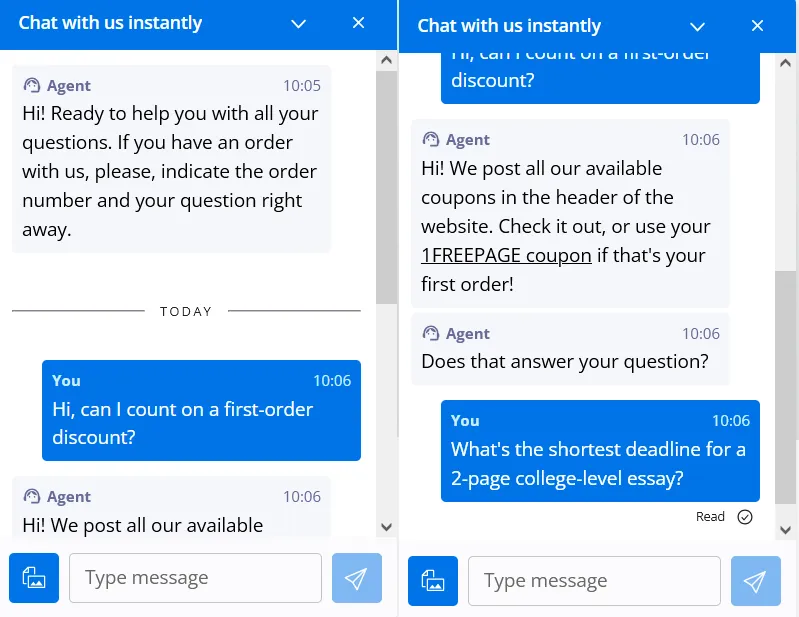Click right chat scrollbar up arrow

coord(785,63)
